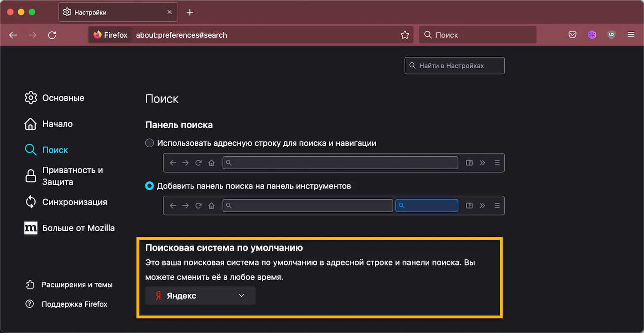Open the Pocket save icon

coord(572,35)
